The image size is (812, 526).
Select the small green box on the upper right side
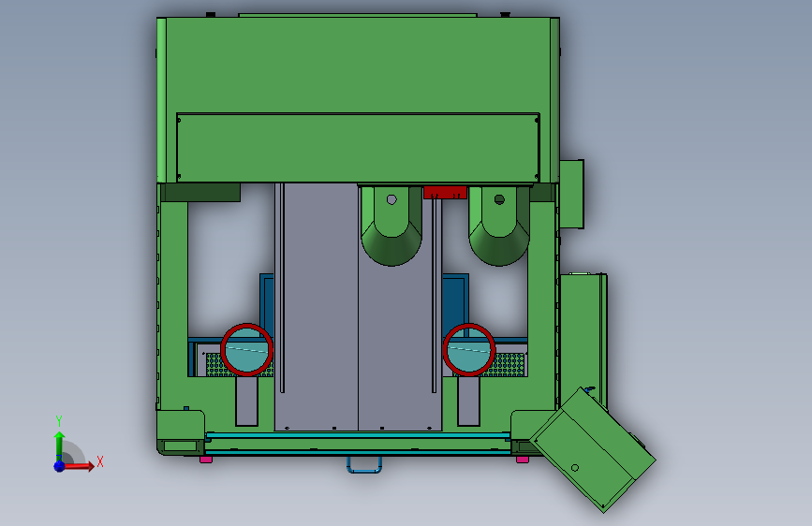(571, 194)
